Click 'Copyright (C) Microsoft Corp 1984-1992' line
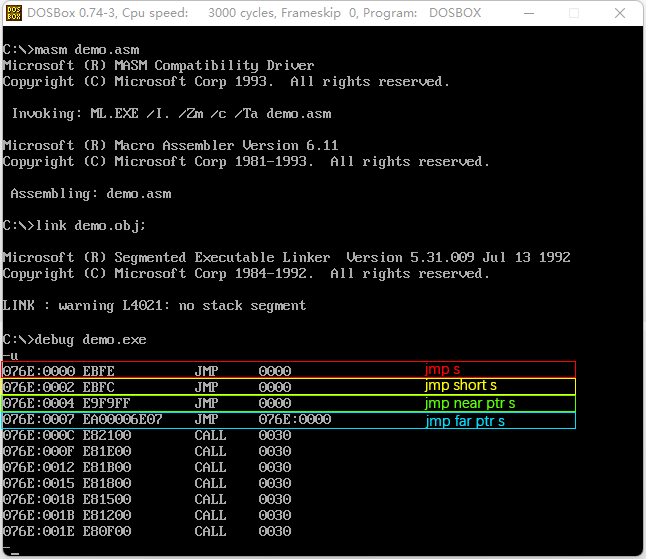The height and width of the screenshot is (559, 646). coord(246,274)
